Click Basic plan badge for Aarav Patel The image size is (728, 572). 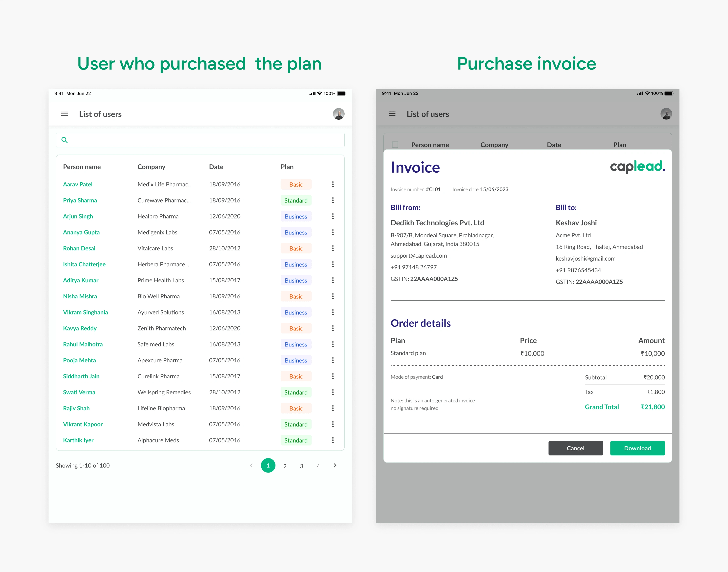296,184
